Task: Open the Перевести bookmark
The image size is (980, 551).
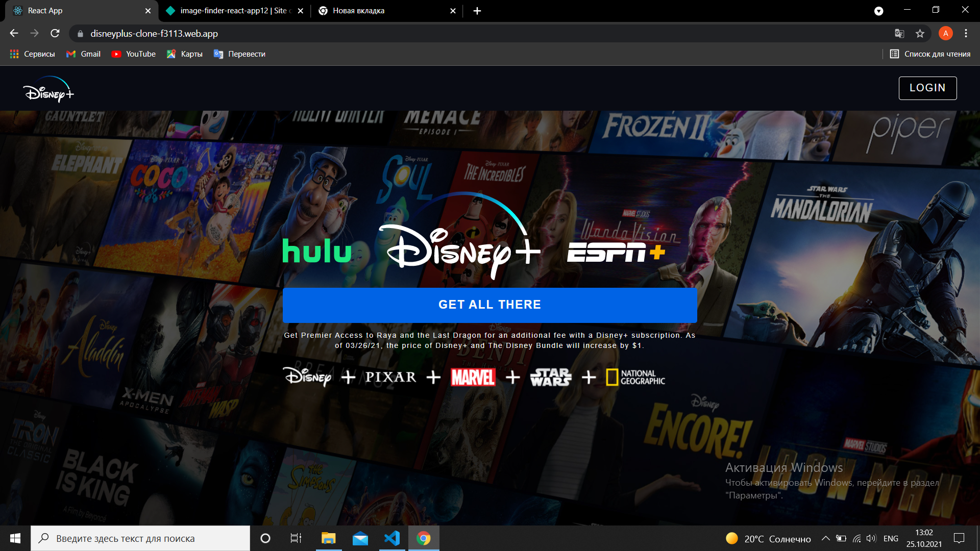Action: [x=239, y=54]
